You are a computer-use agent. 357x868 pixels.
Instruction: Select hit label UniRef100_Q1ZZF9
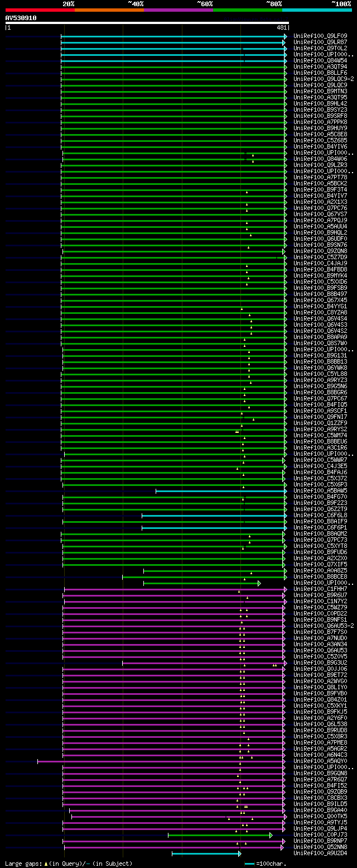pos(320,423)
